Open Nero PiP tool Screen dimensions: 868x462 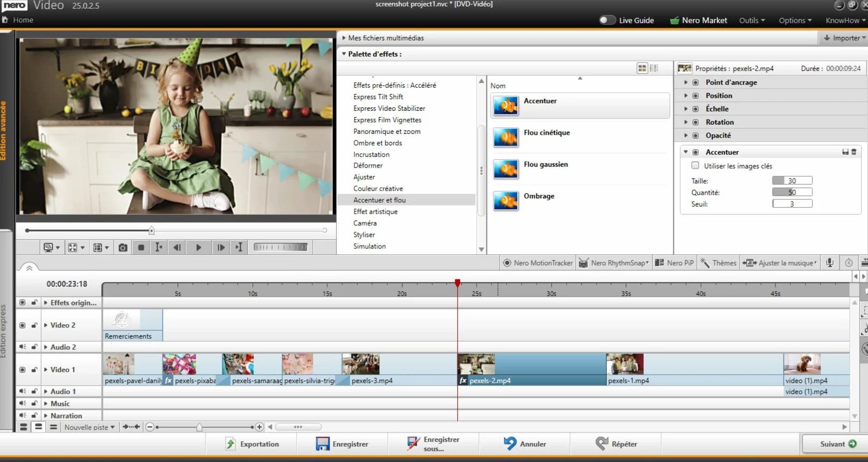tap(674, 263)
